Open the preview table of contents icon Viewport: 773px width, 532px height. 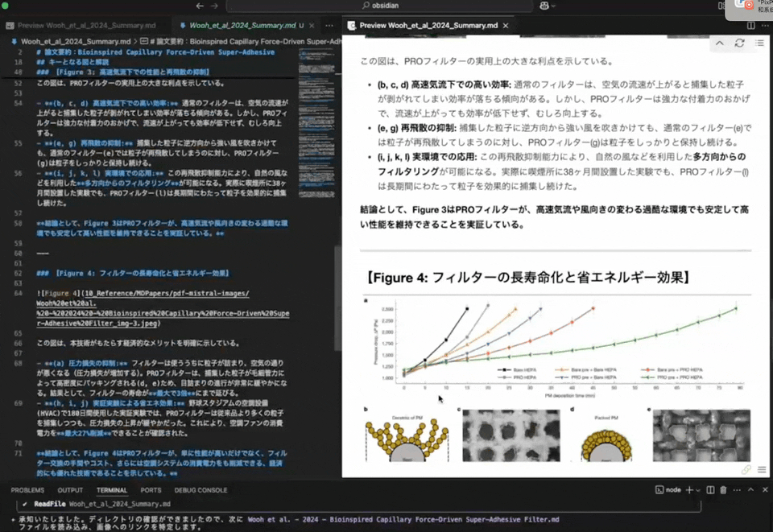pyautogui.click(x=759, y=43)
